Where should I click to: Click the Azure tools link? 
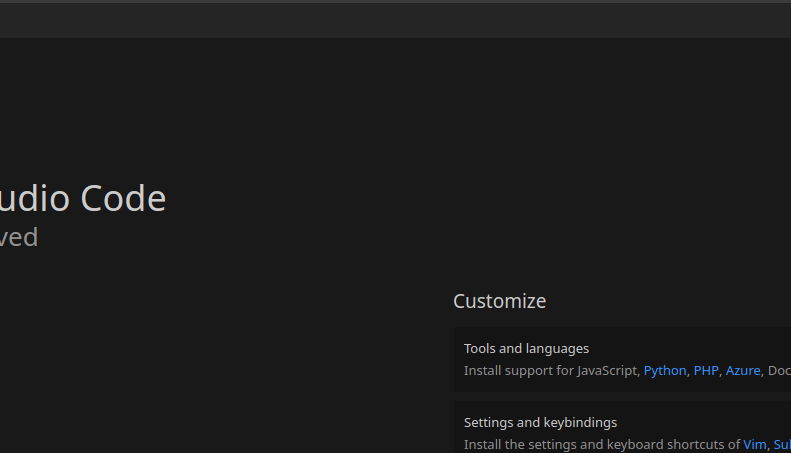pos(743,371)
